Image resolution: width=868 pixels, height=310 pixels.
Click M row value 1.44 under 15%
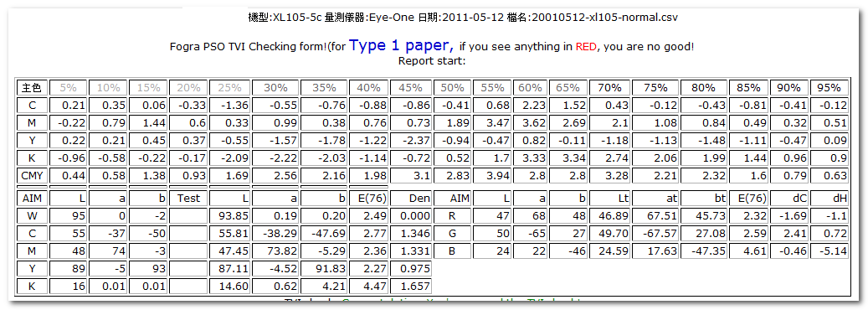click(x=148, y=123)
